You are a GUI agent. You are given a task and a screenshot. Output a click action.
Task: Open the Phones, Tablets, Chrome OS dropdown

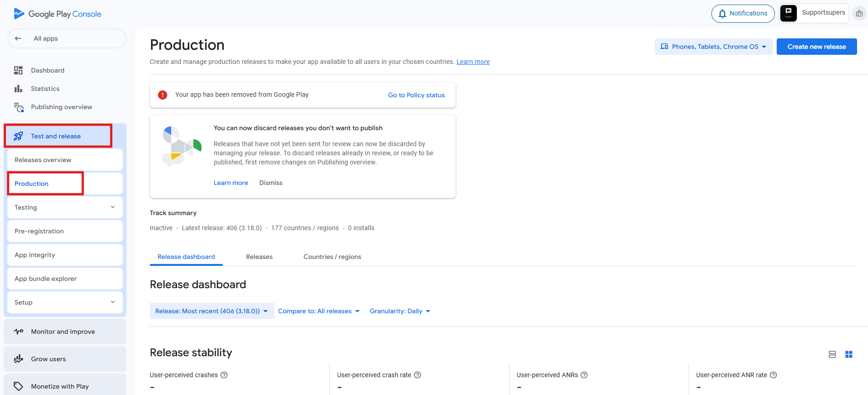[713, 47]
